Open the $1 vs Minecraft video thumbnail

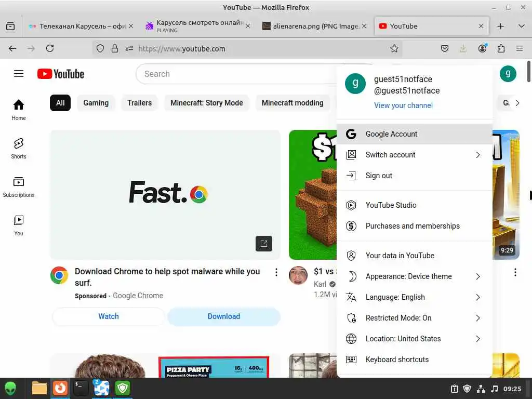(312, 195)
